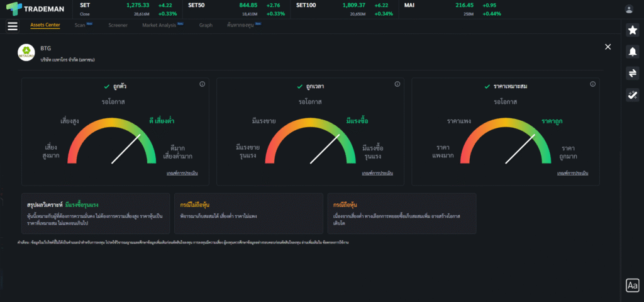Open favorites star in right sidebar
The width and height of the screenshot is (644, 302).
pyautogui.click(x=633, y=30)
